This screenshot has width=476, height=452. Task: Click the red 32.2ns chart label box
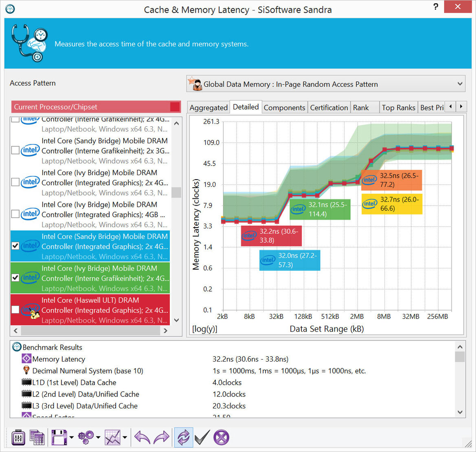tap(272, 235)
